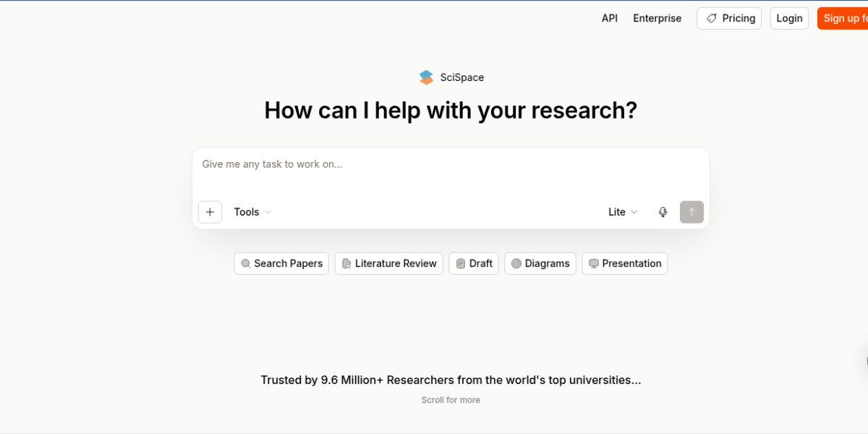Screen dimensions: 868x434
Task: Submit the task with the arrow button
Action: (x=692, y=212)
